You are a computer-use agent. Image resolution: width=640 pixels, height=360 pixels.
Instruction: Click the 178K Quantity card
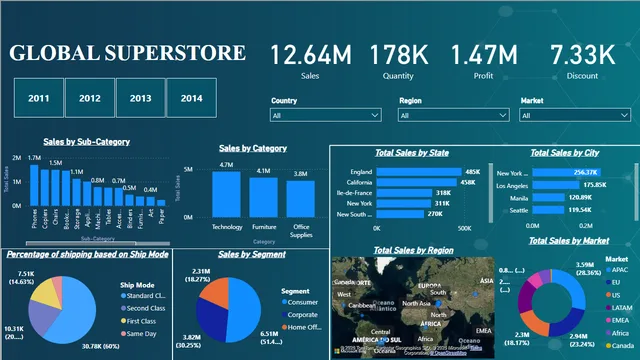click(398, 61)
